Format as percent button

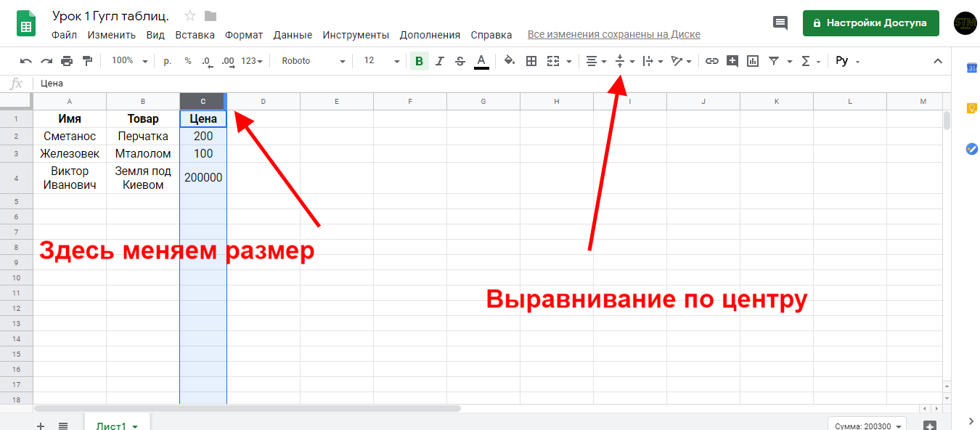[188, 61]
